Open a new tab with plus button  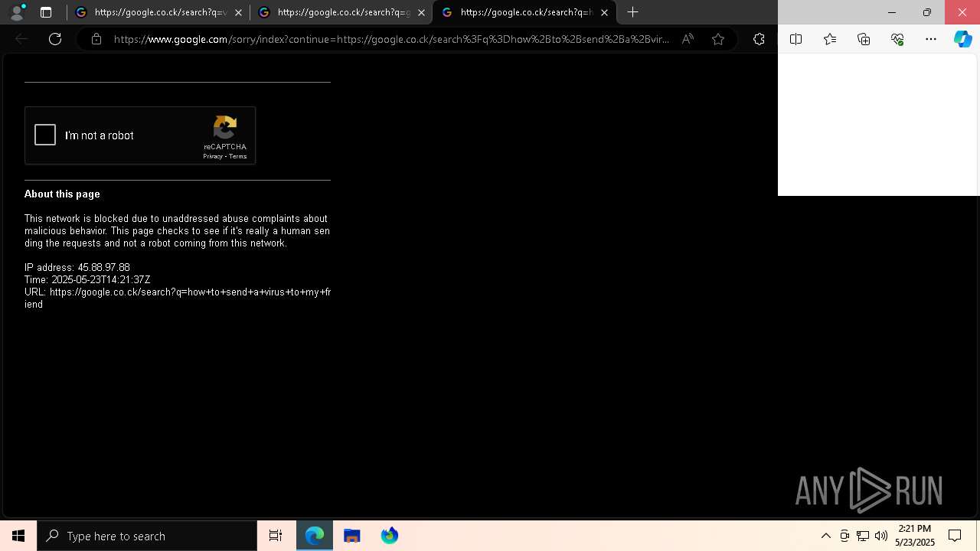coord(632,12)
